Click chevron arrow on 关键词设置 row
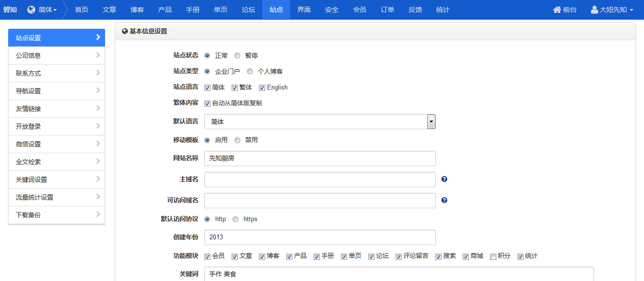The image size is (644, 281). (98, 179)
